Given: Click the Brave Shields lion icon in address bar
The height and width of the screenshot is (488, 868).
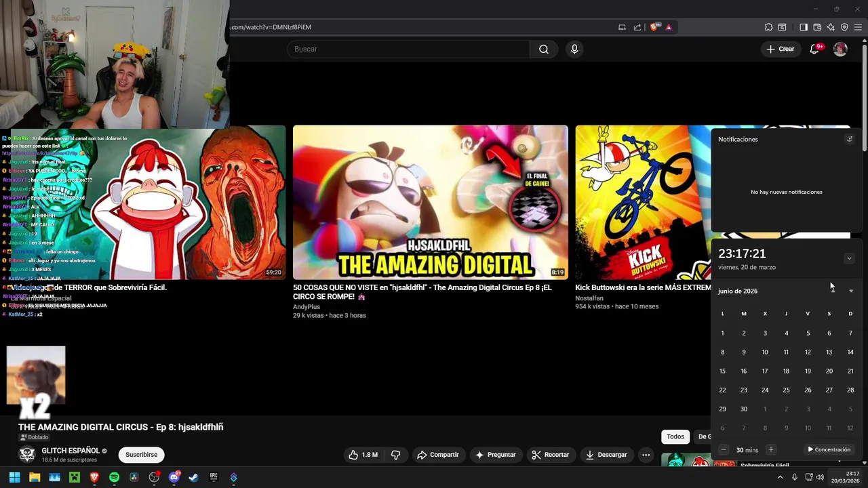Looking at the screenshot, I should coord(654,27).
